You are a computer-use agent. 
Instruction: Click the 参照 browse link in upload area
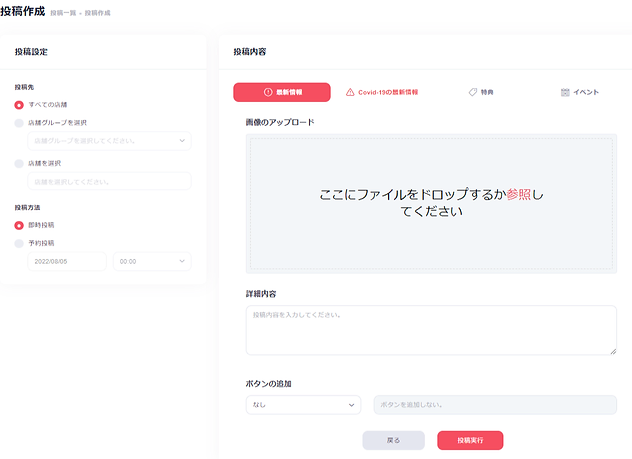[x=519, y=195]
